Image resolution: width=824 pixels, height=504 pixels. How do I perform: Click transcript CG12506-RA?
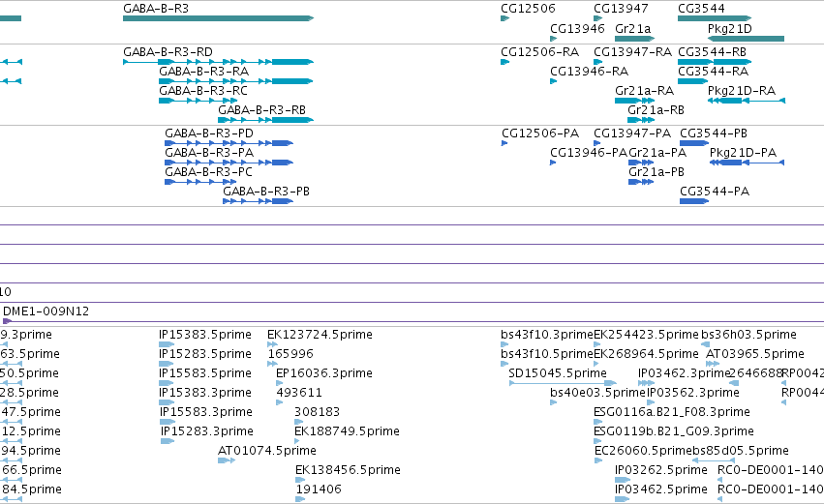pos(505,62)
